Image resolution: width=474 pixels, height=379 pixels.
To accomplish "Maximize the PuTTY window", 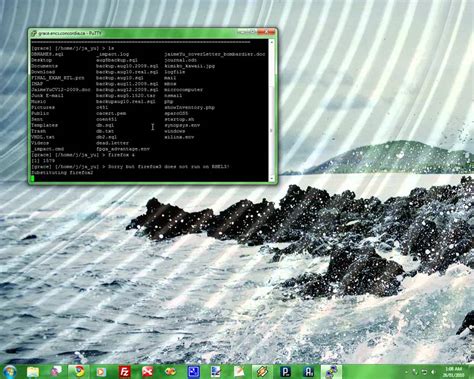I will 252,32.
